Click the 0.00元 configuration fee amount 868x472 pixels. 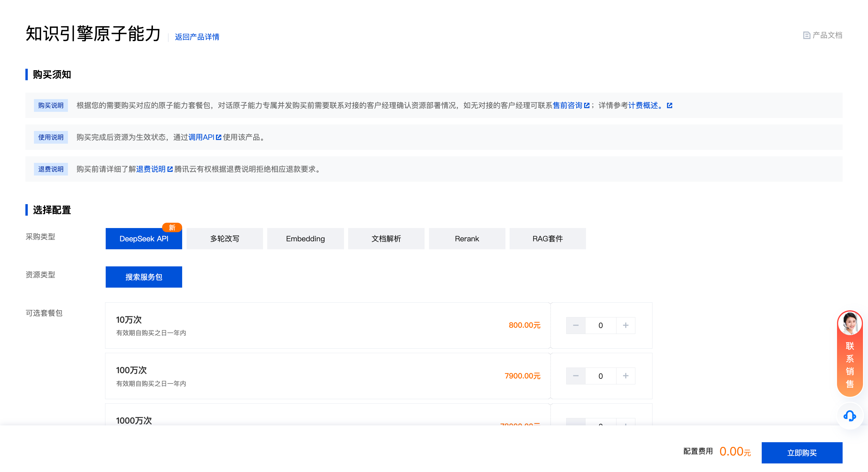pyautogui.click(x=735, y=451)
